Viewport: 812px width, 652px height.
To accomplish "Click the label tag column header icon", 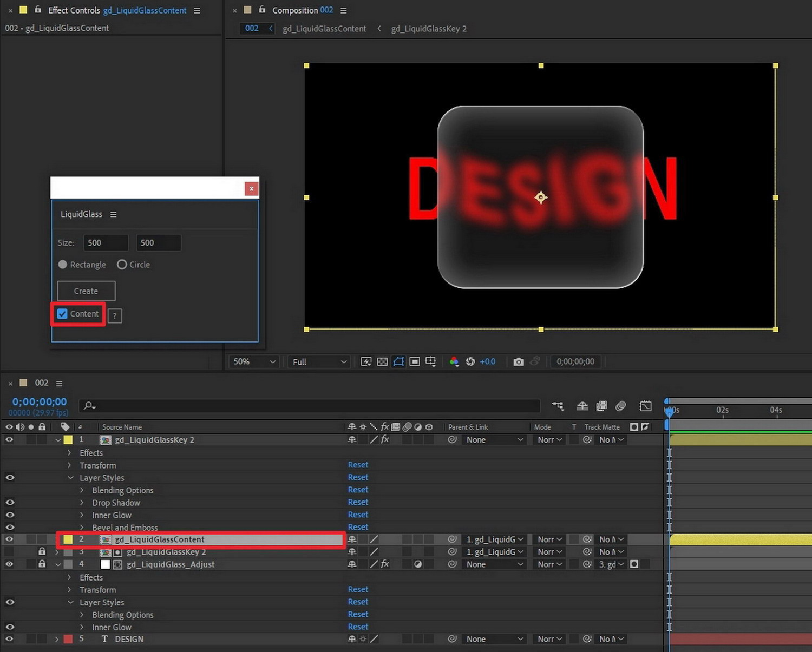I will (x=65, y=427).
